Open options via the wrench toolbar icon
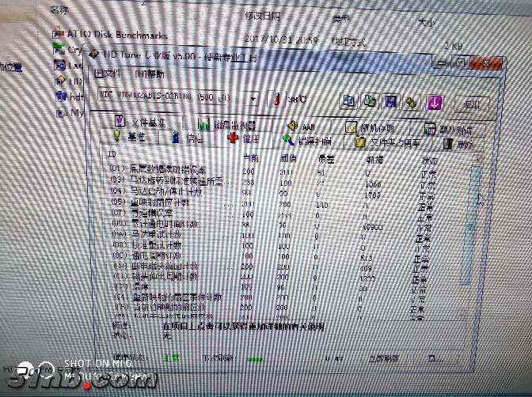This screenshot has height=397, width=532. pyautogui.click(x=412, y=102)
